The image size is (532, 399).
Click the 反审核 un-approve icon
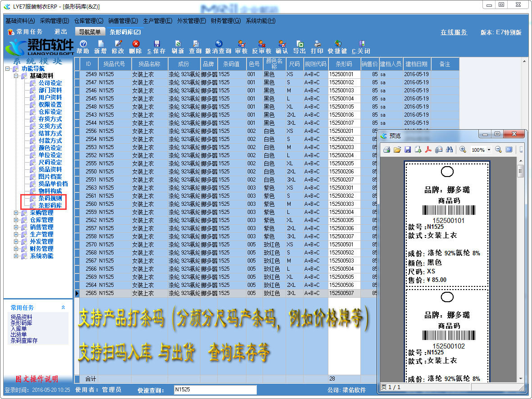262,44
